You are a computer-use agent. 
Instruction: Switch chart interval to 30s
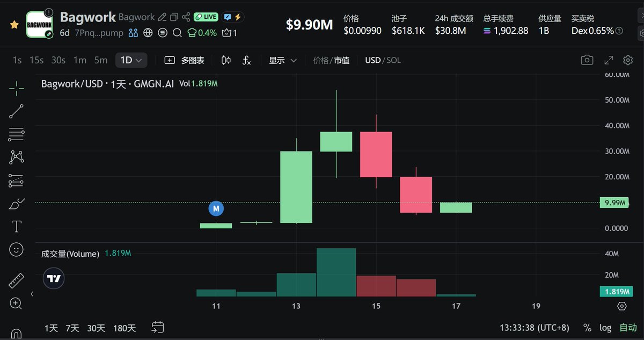[x=58, y=60]
